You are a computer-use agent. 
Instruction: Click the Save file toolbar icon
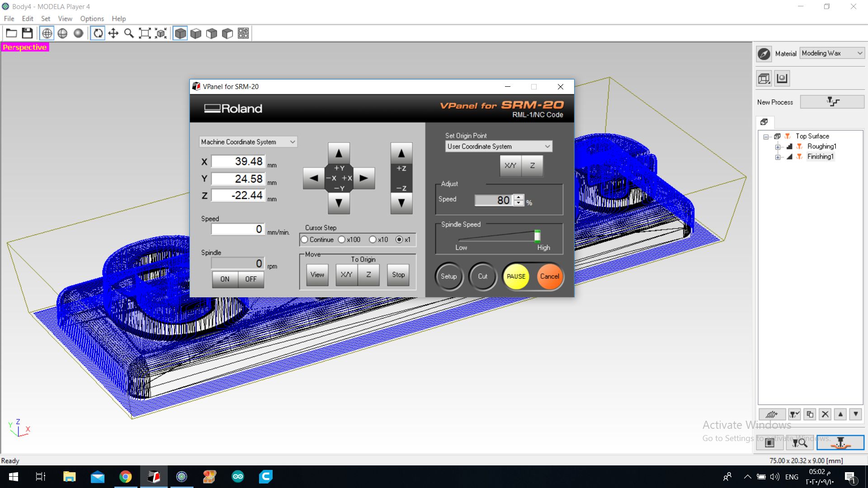point(27,33)
